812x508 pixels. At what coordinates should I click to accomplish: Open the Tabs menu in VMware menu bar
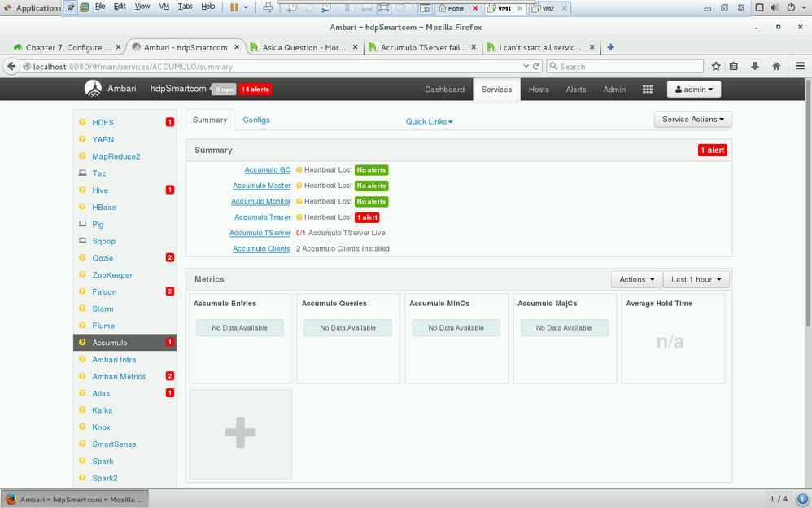(185, 7)
